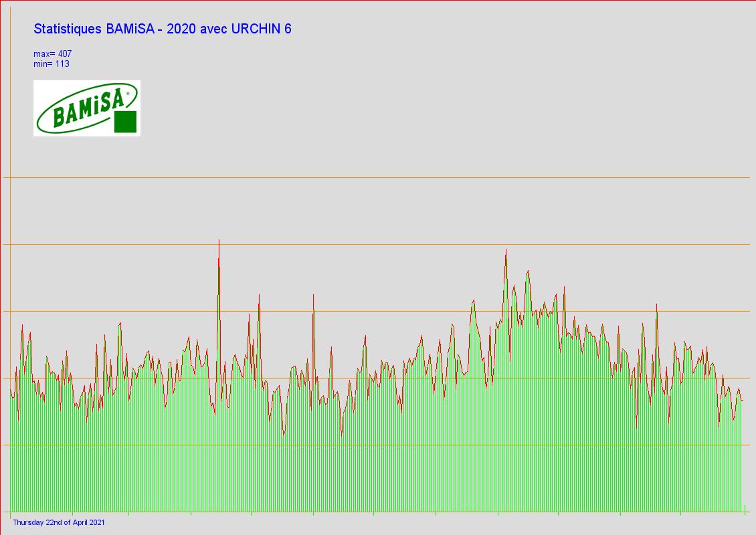Click the chart title mentioning URCHIN 6
756x535 pixels.
(x=162, y=29)
